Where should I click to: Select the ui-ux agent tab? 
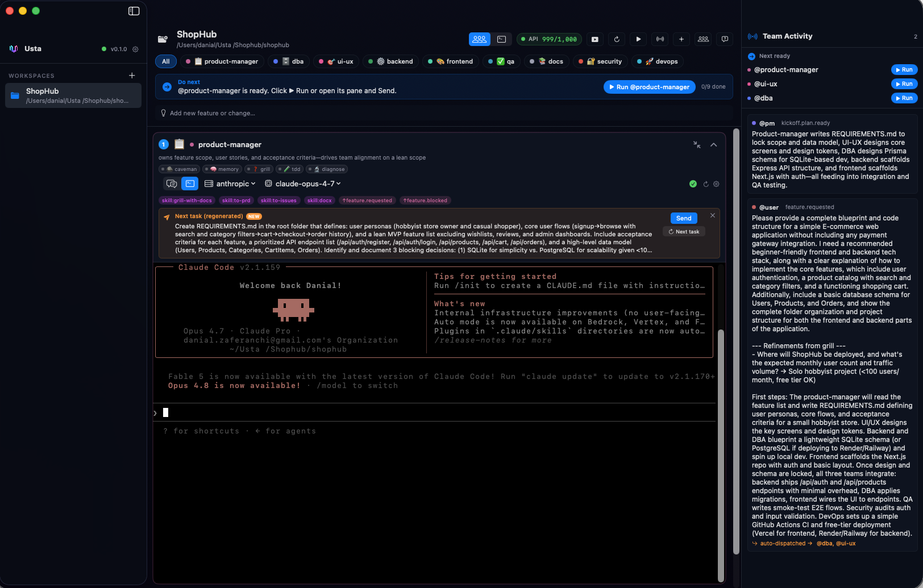[336, 61]
